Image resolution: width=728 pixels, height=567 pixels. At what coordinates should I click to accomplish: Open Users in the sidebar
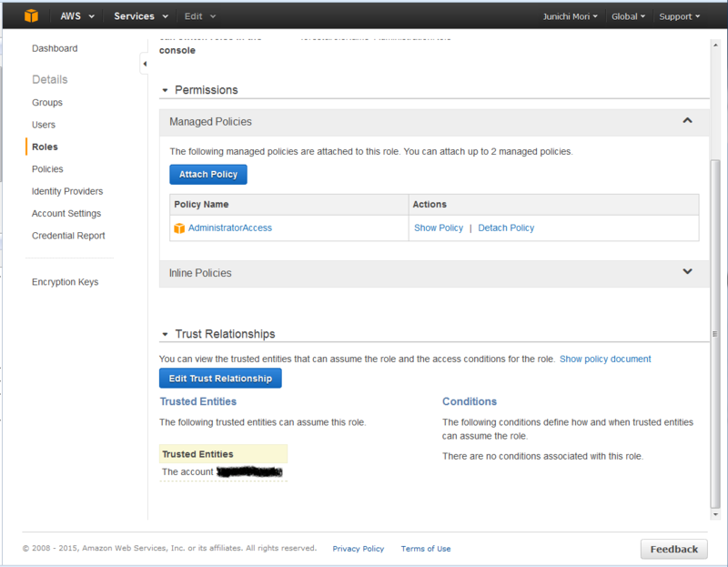pyautogui.click(x=43, y=125)
